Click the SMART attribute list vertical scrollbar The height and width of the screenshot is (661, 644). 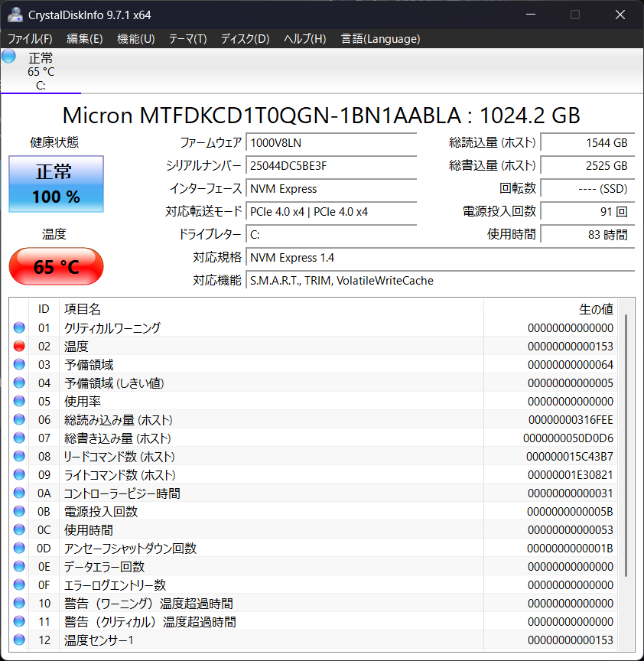[626, 445]
